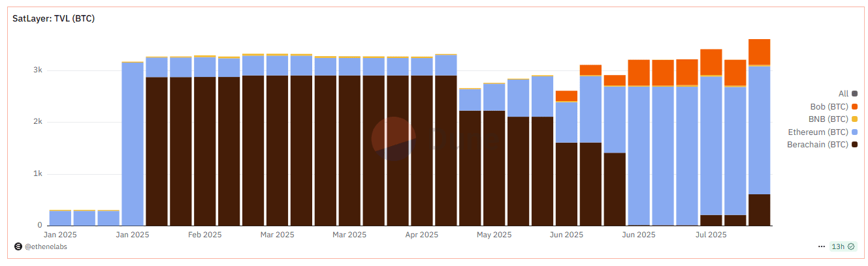Click the first small bar in the chart

(x=60, y=218)
